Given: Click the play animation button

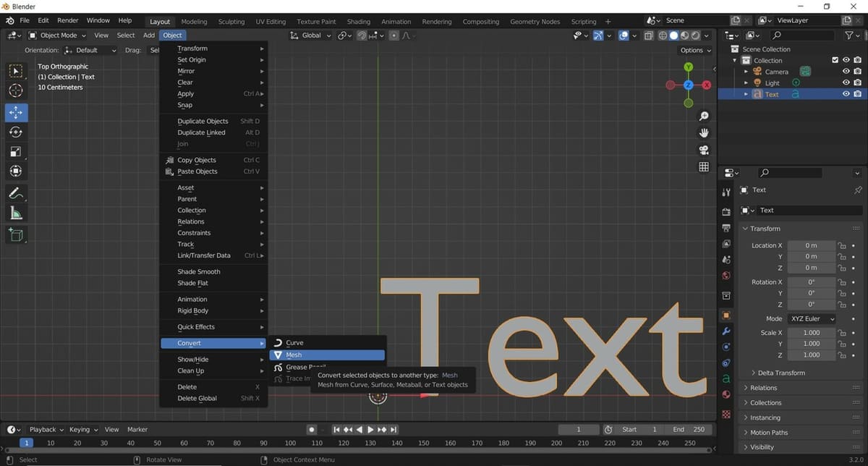Looking at the screenshot, I should point(370,429).
